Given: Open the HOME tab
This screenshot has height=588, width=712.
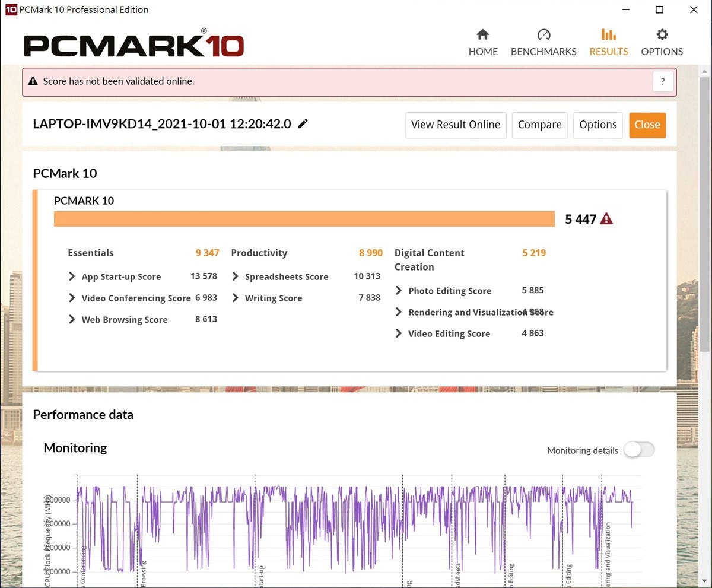Looking at the screenshot, I should coord(483,43).
